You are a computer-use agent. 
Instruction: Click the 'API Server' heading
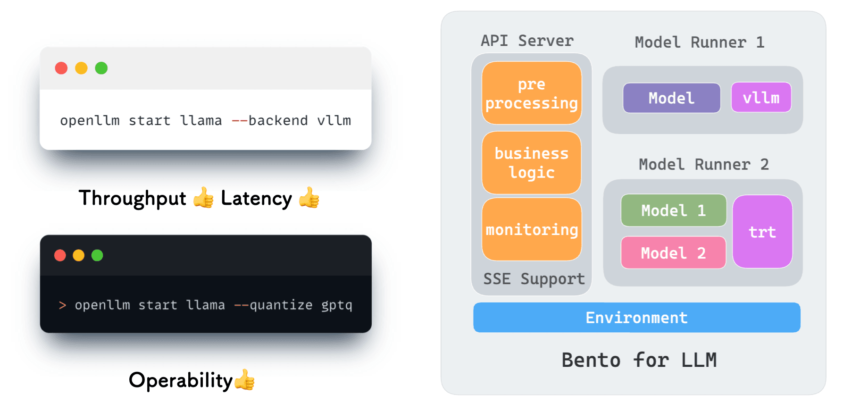point(527,41)
